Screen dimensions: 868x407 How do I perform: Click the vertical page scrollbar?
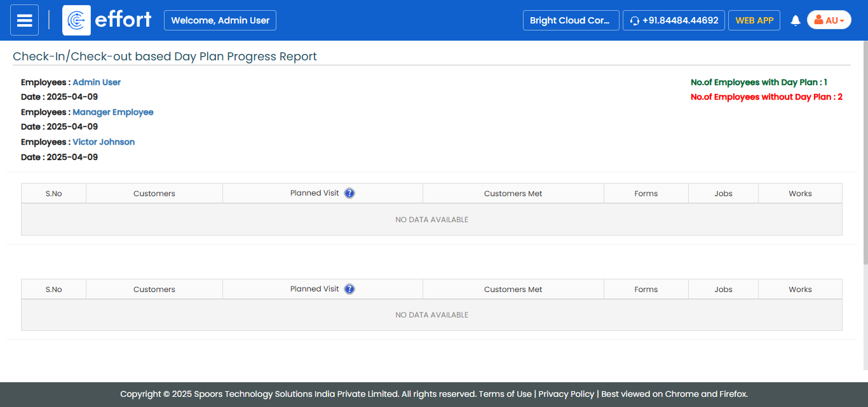[865, 152]
